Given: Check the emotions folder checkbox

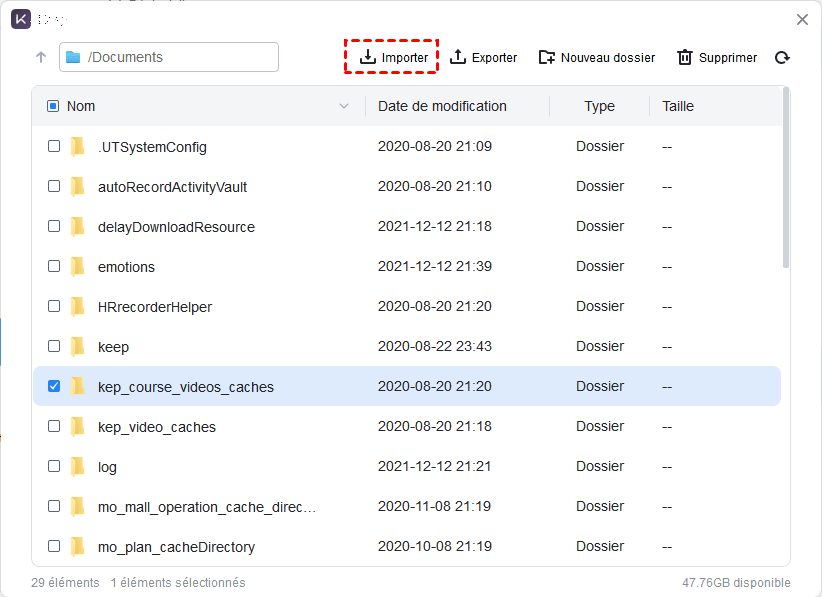Looking at the screenshot, I should pos(54,266).
